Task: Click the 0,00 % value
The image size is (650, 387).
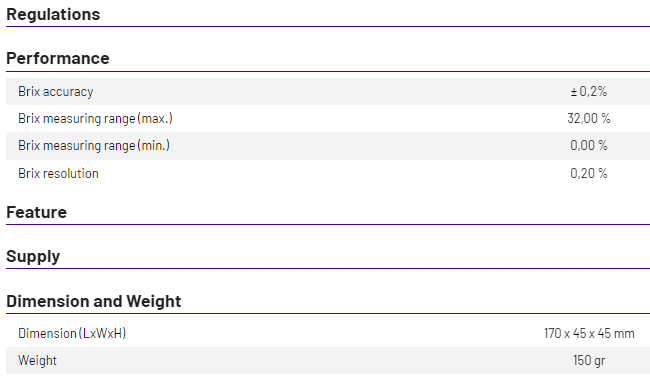Action: 589,145
